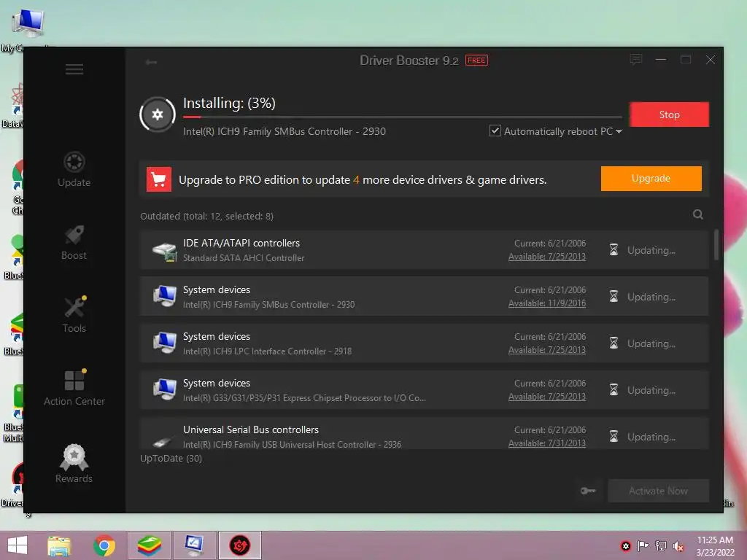Open the Boost section
Image resolution: width=747 pixels, height=560 pixels.
74,243
